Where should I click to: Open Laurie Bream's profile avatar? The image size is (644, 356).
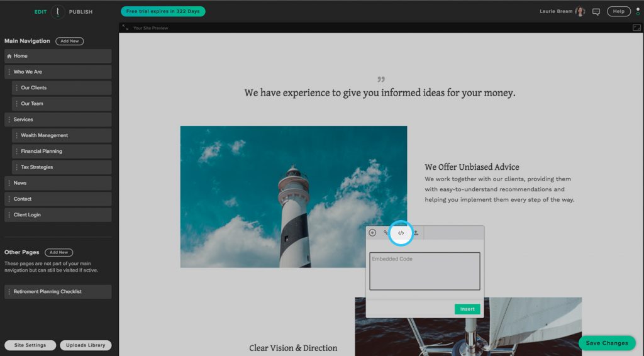580,11
